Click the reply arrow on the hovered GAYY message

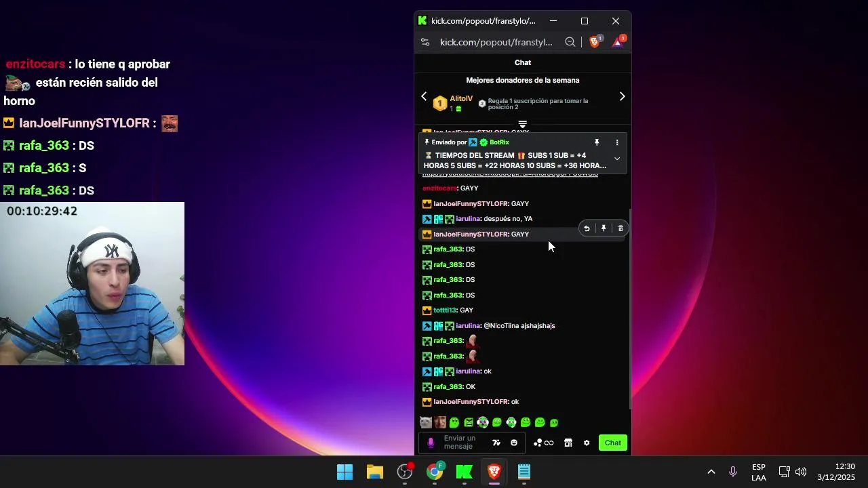(587, 229)
